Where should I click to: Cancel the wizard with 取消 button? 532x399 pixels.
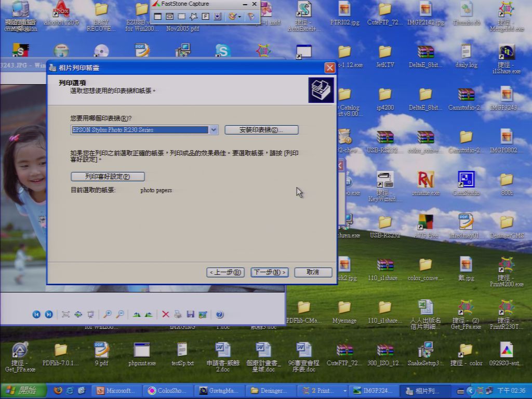coord(313,272)
